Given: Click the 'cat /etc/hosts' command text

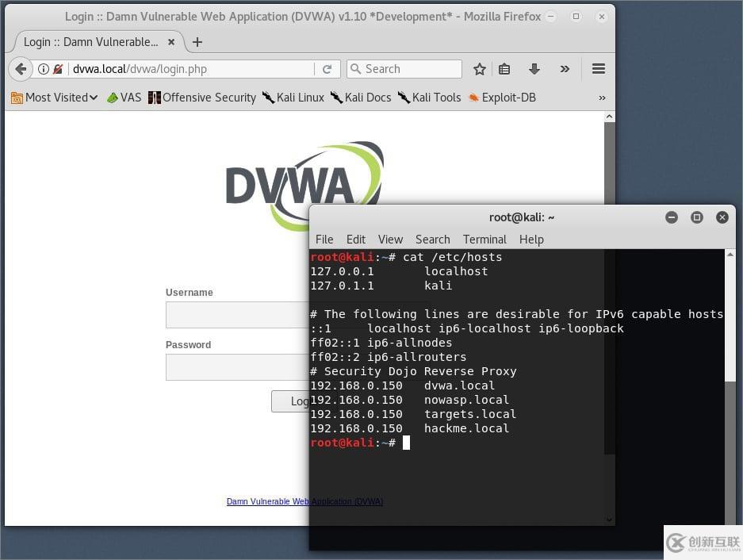Looking at the screenshot, I should [453, 257].
